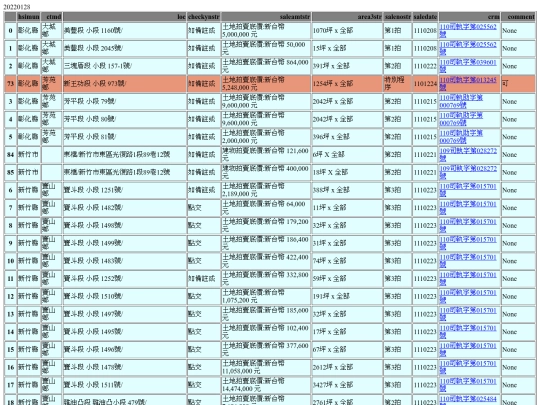540x405 pixels.
Task: Select the price cell showing '422,400'
Action: coord(266,261)
